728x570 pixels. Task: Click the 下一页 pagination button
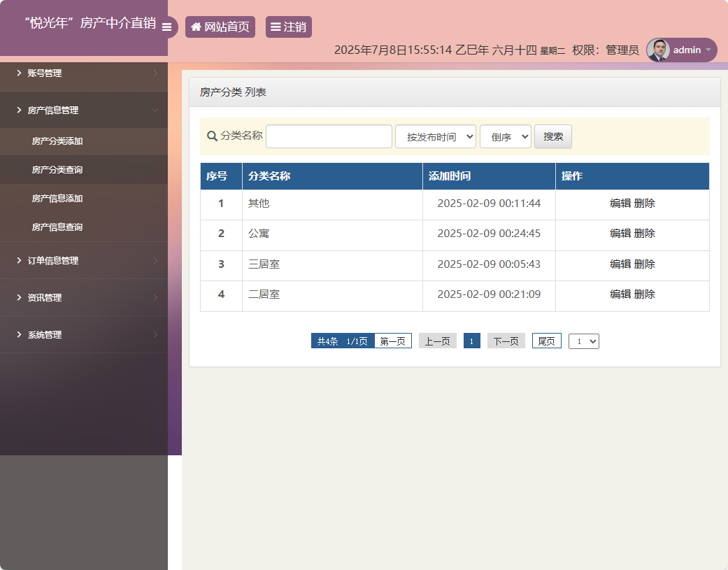pos(506,341)
